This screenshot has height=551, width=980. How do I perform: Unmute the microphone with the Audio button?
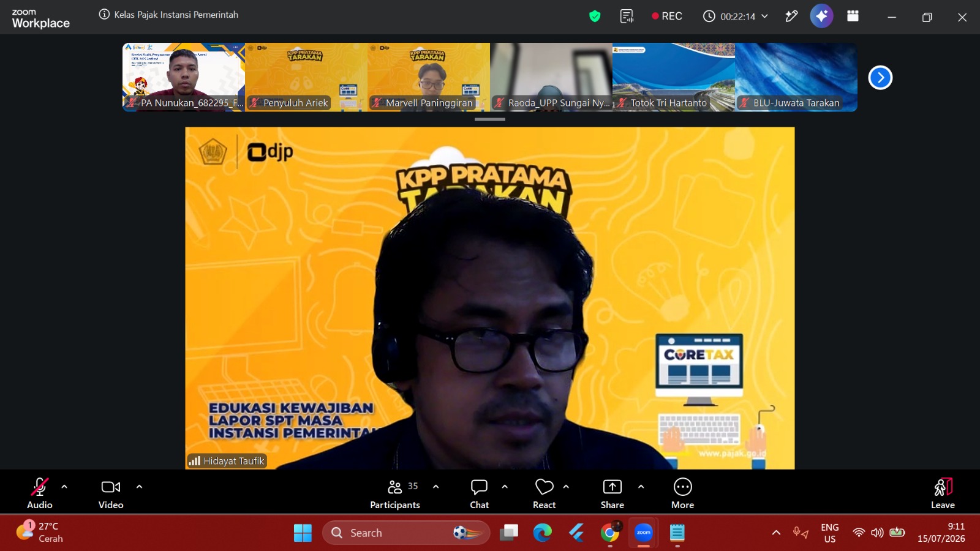(x=40, y=494)
